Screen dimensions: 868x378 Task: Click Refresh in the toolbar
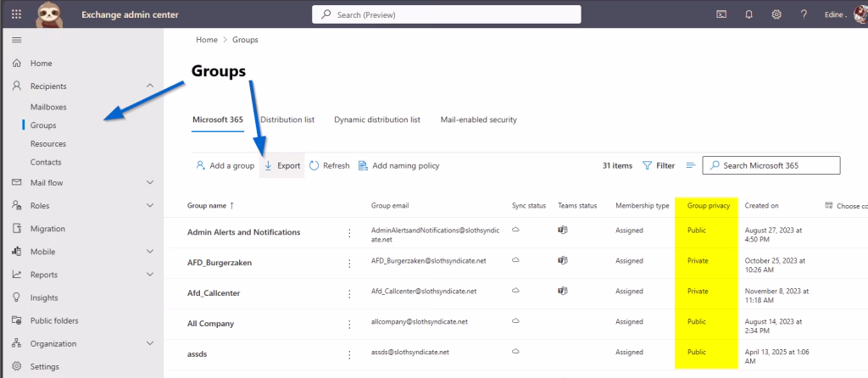(330, 165)
